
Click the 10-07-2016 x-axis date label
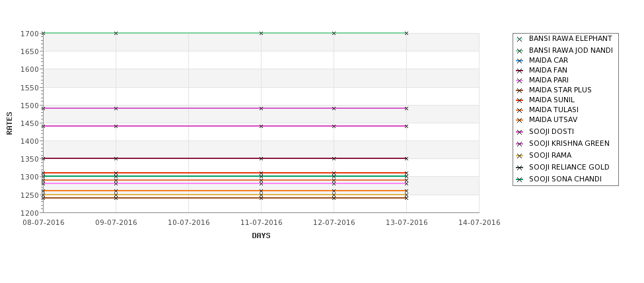[x=188, y=223]
